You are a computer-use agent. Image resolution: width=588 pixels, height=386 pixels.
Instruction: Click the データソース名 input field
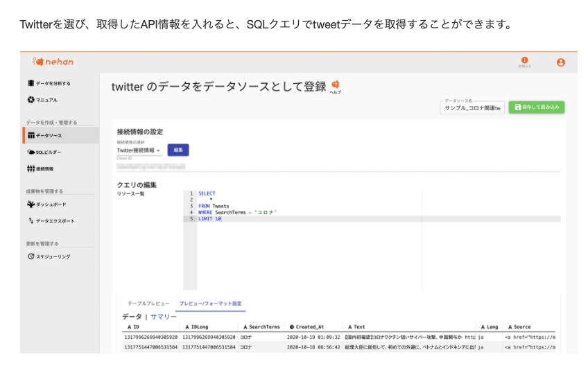(x=472, y=108)
